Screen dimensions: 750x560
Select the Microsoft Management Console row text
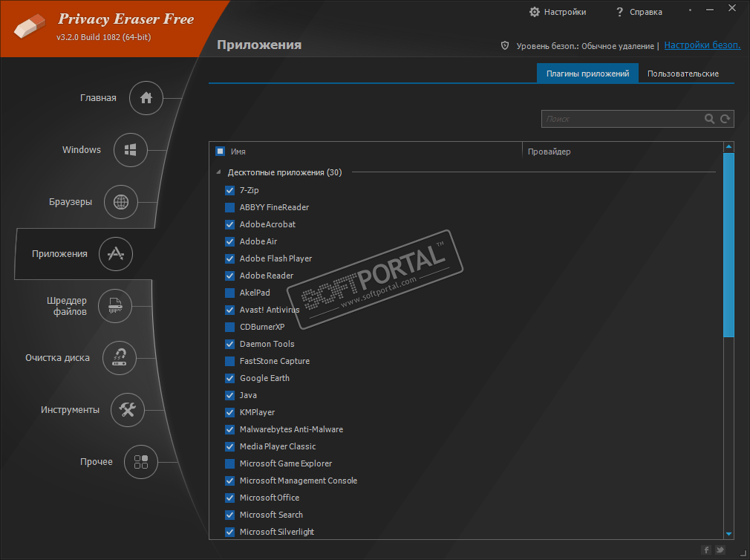[x=299, y=481]
